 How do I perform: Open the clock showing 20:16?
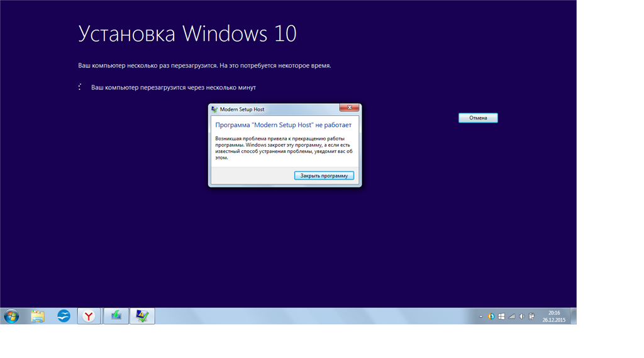pyautogui.click(x=553, y=316)
